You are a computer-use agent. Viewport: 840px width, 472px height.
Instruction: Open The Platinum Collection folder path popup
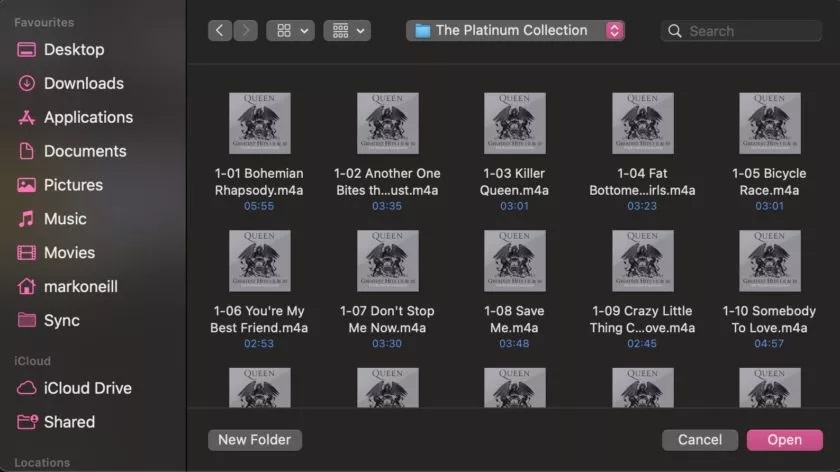tap(515, 31)
